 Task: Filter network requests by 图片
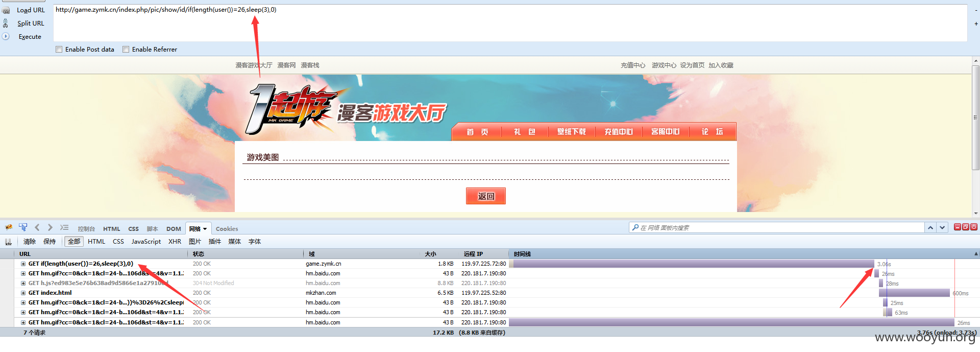[x=194, y=242]
